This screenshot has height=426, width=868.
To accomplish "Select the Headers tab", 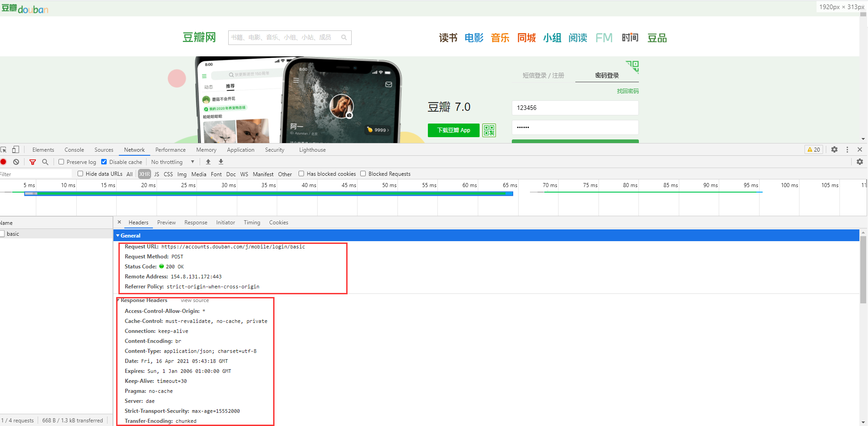I will pyautogui.click(x=138, y=223).
